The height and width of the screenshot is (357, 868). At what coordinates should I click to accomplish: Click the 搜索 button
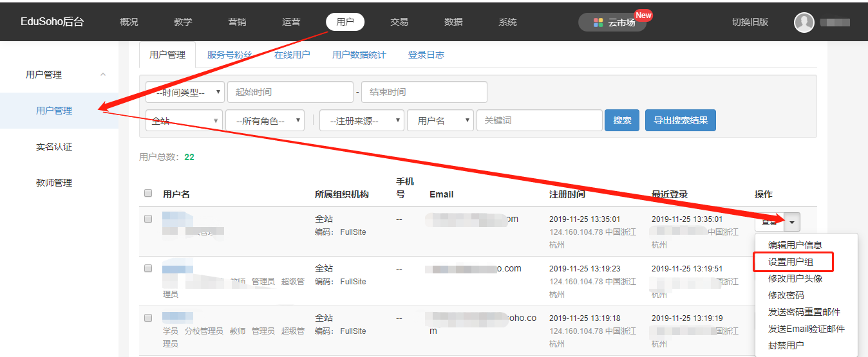(x=622, y=120)
